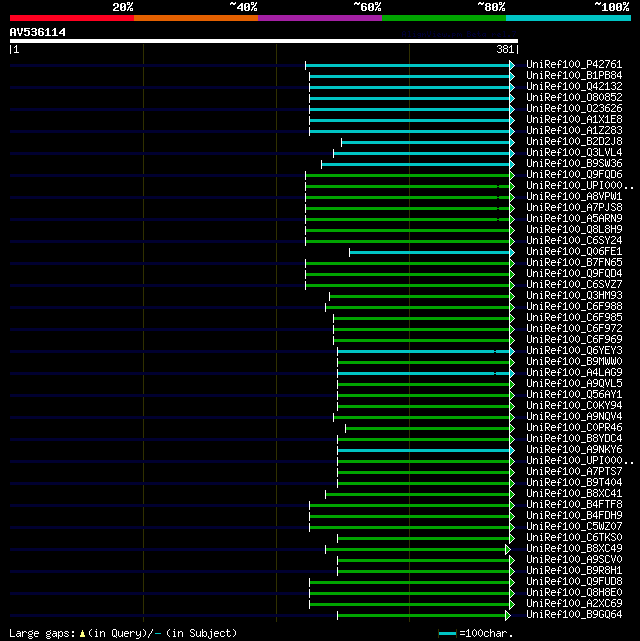
Task: Select the UniRef100_A8VPW1 label
Action: coord(574,197)
